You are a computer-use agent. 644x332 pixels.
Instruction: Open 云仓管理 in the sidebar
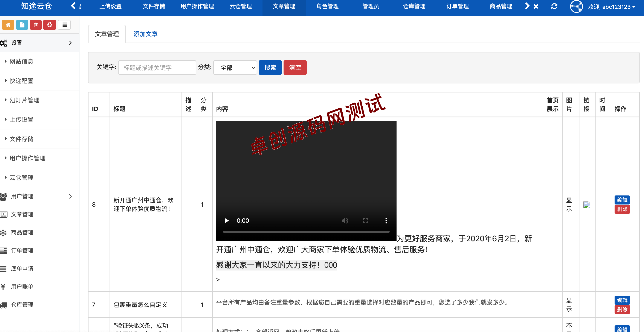coord(40,177)
